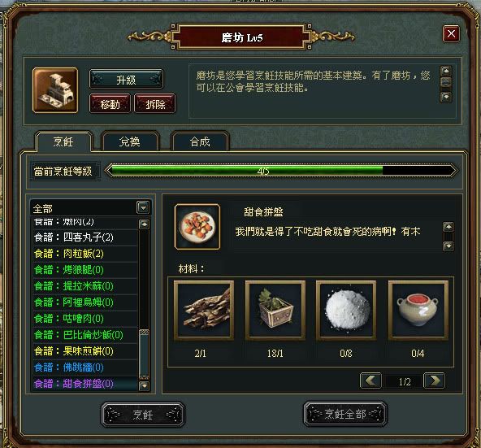Screen dimensions: 481x448
Task: Switch to the 合成 tab
Action: pos(200,141)
